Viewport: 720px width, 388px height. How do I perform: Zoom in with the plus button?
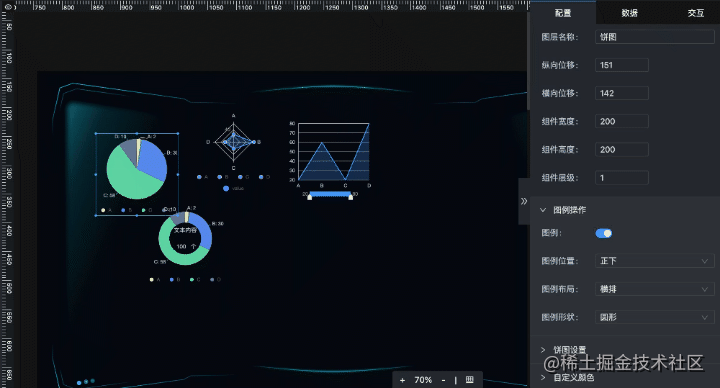[x=402, y=380]
